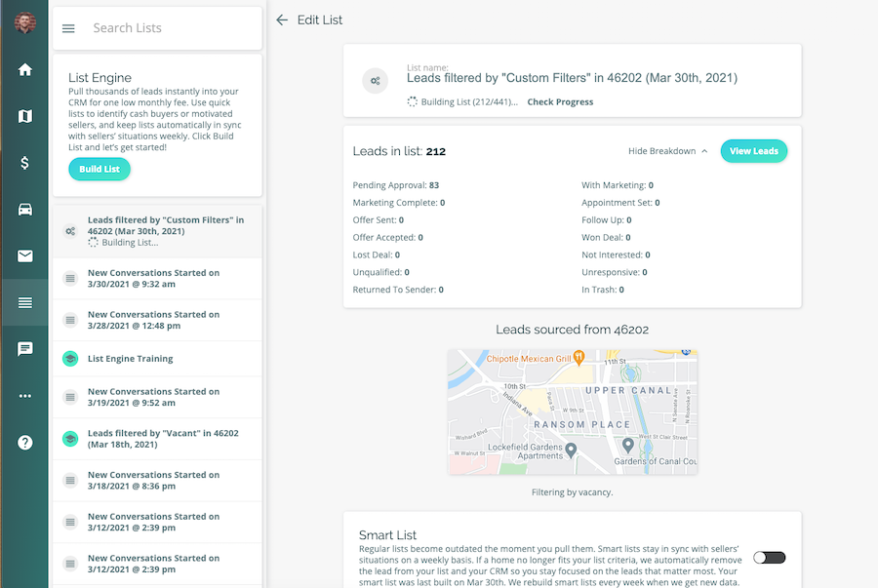Click inside the Search Lists field

pos(156,28)
